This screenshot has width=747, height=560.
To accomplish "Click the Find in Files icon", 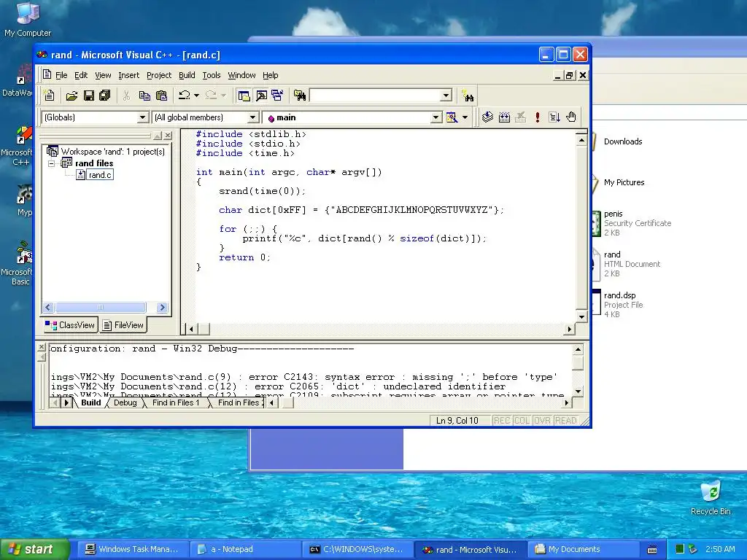I will point(300,96).
